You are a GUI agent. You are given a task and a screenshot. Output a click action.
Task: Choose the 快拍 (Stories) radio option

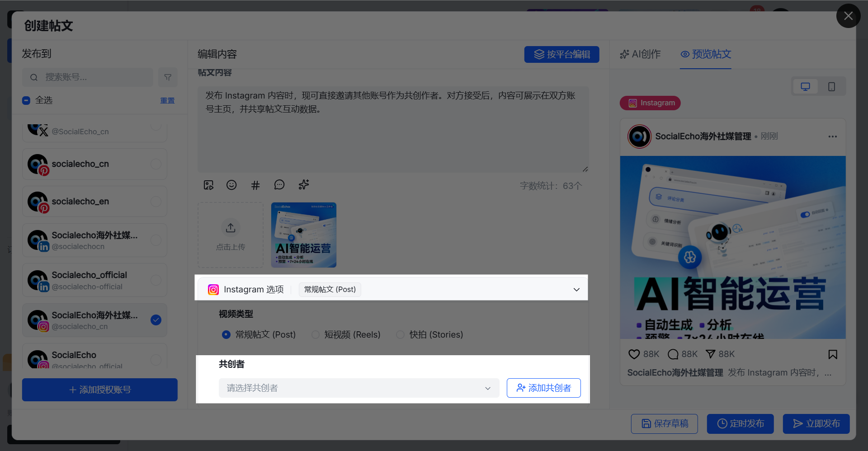400,335
